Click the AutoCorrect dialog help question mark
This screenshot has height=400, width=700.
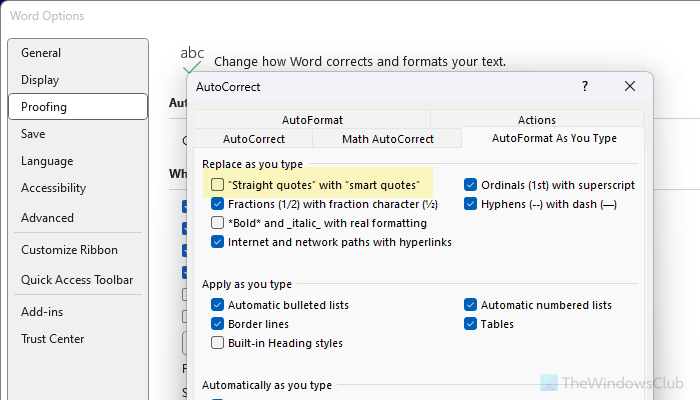[x=585, y=87]
